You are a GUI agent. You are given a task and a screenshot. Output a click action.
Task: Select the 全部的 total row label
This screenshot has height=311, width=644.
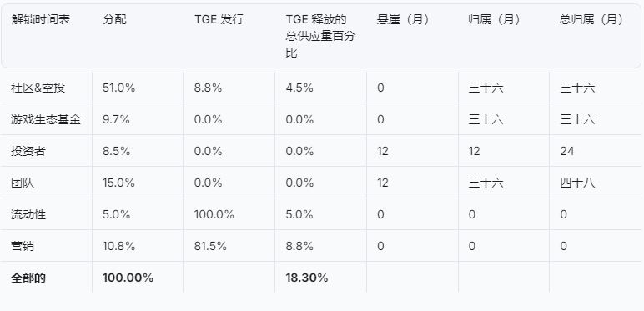(x=28, y=278)
